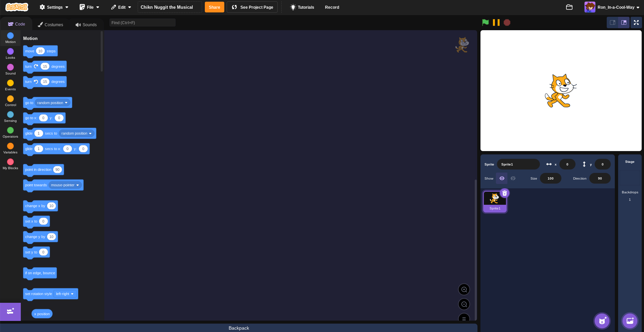Enter fullscreen stage mode

point(636,22)
